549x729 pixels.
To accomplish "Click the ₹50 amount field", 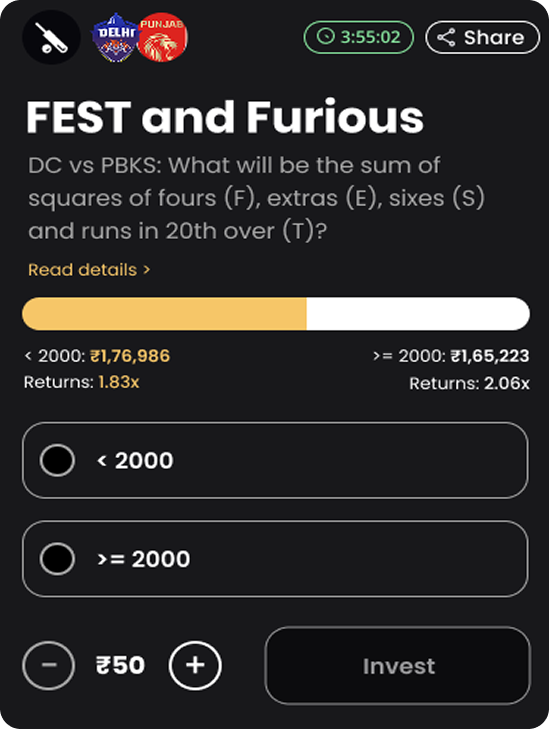I will tap(120, 665).
